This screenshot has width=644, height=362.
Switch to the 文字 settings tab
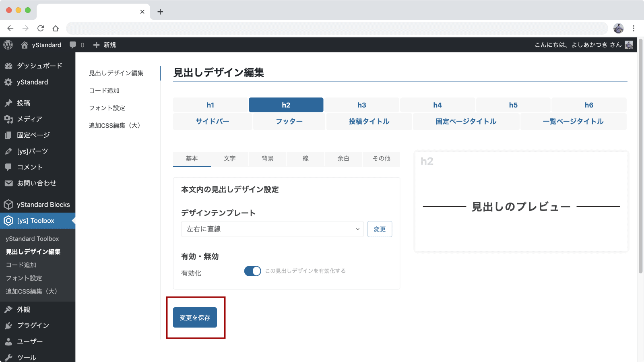[x=230, y=159]
